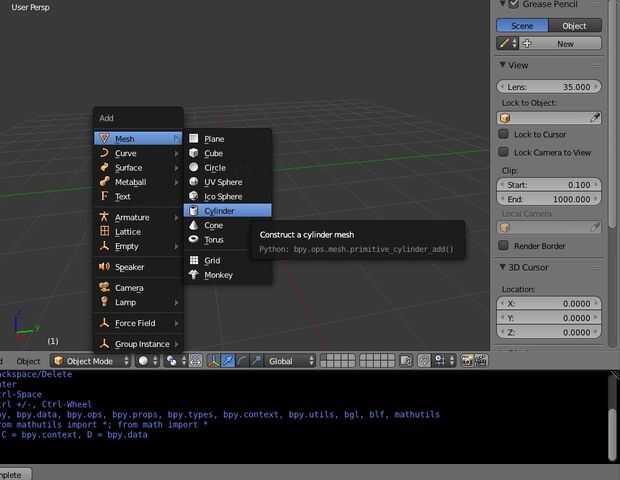620x480 pixels.
Task: Adjust the Lens value field
Action: 549,87
